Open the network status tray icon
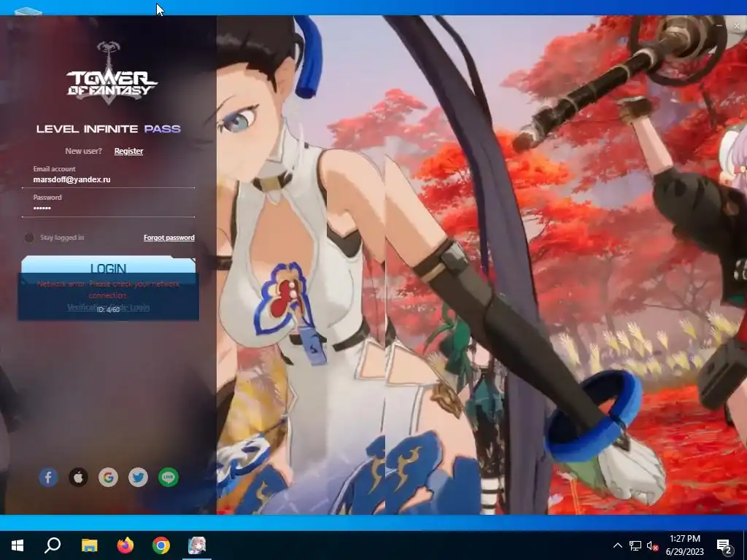The height and width of the screenshot is (560, 747). (x=635, y=545)
